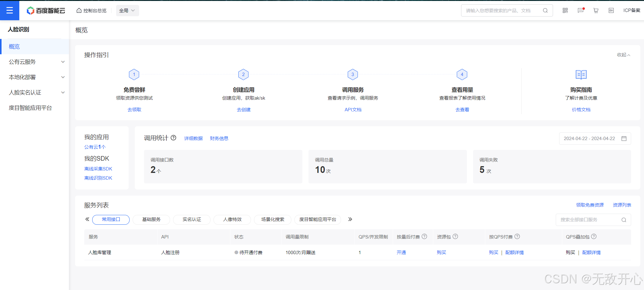The height and width of the screenshot is (290, 644).
Task: Open 公有云1个 applications link
Action: pyautogui.click(x=95, y=147)
